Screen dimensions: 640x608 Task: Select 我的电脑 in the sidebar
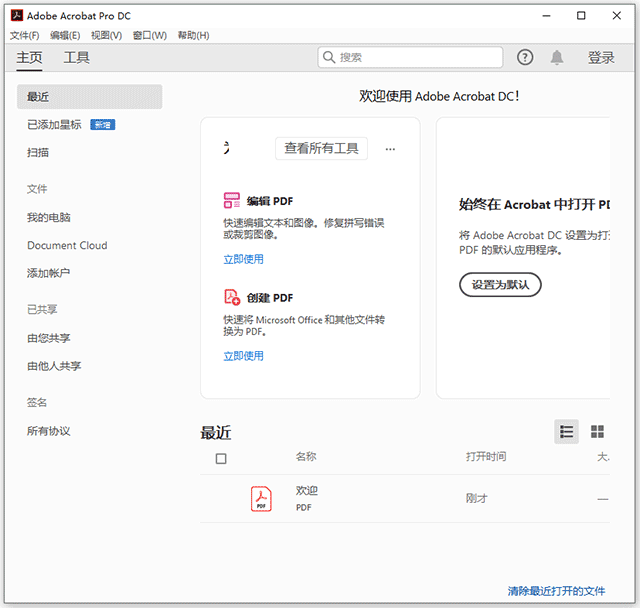[49, 217]
